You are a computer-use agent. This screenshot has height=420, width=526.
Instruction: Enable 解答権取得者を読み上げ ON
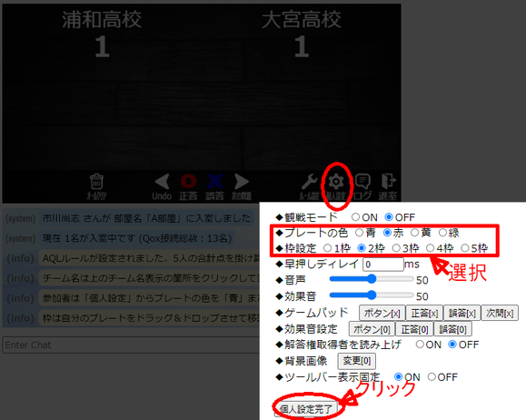coord(420,345)
